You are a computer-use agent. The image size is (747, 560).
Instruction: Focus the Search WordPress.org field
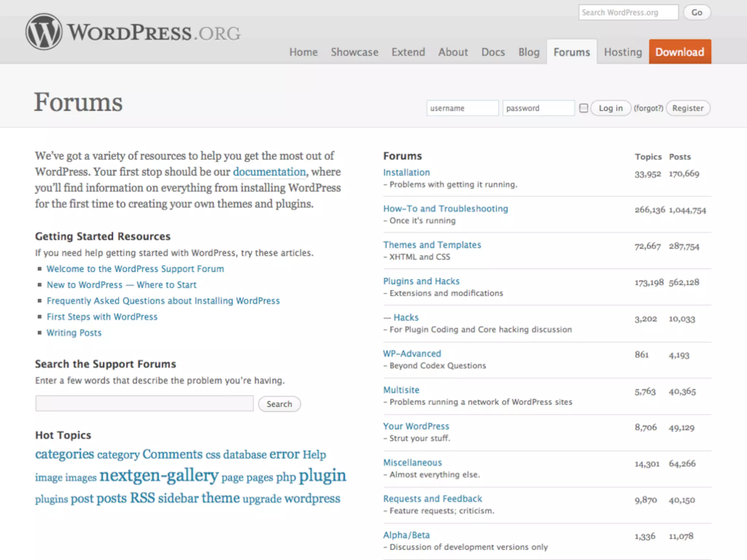tap(628, 12)
